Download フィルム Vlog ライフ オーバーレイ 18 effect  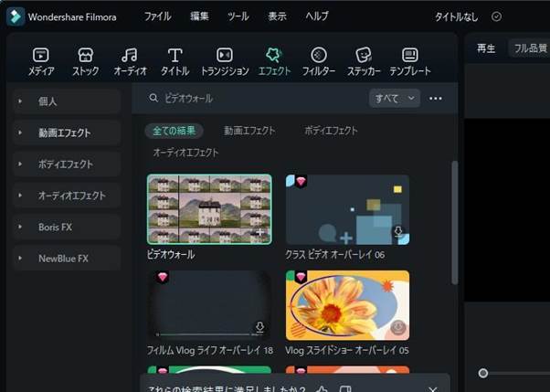click(259, 327)
